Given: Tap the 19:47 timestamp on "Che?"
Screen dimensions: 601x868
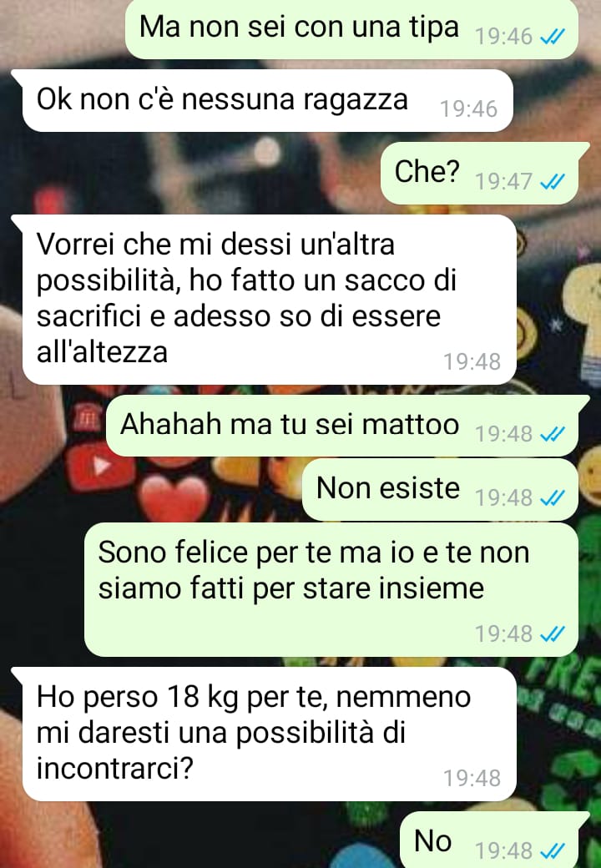Looking at the screenshot, I should (x=504, y=182).
